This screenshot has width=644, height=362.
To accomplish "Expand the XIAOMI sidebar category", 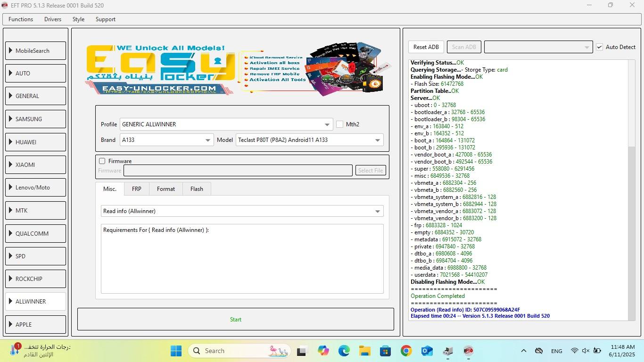I will click(x=35, y=165).
